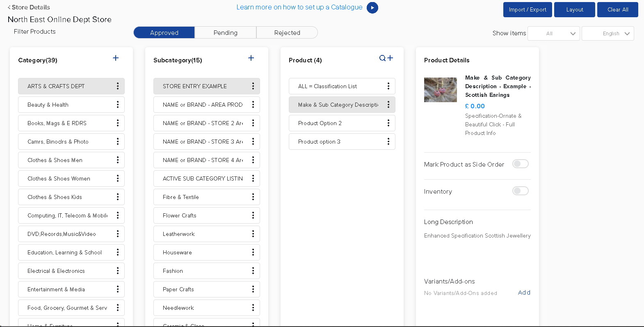644x327 pixels.
Task: Open the English language dropdown
Action: pos(607,34)
